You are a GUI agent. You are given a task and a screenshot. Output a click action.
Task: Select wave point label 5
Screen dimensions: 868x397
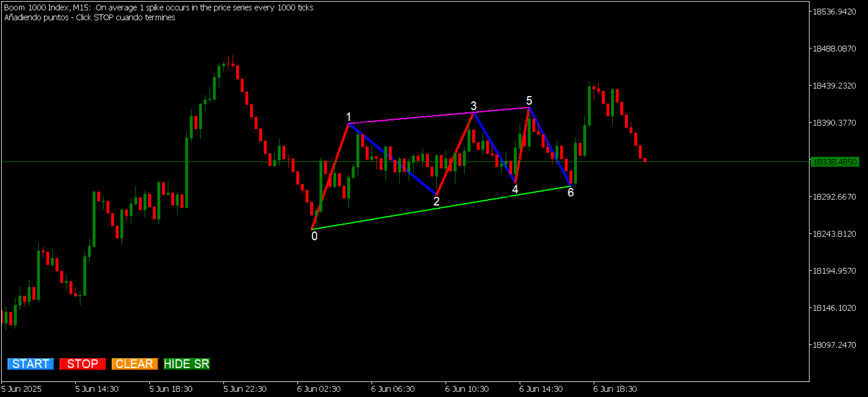pyautogui.click(x=529, y=101)
